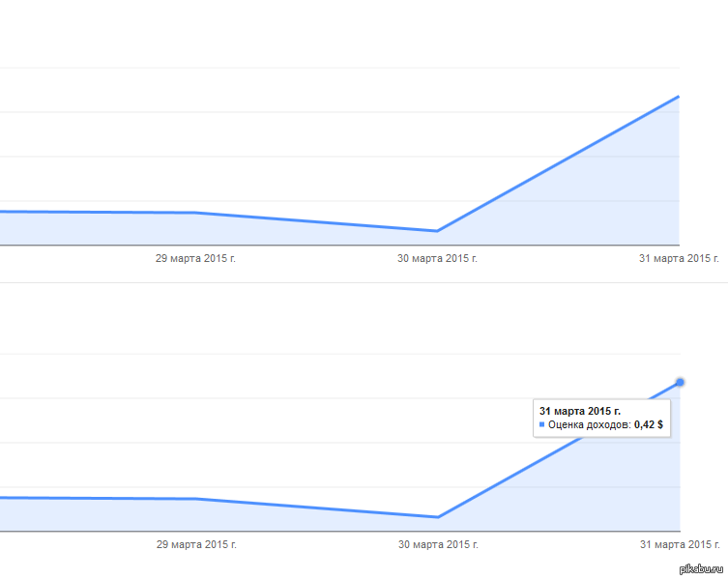Click upper chart's rising line after 30 марта
The image size is (728, 580).
tap(558, 164)
